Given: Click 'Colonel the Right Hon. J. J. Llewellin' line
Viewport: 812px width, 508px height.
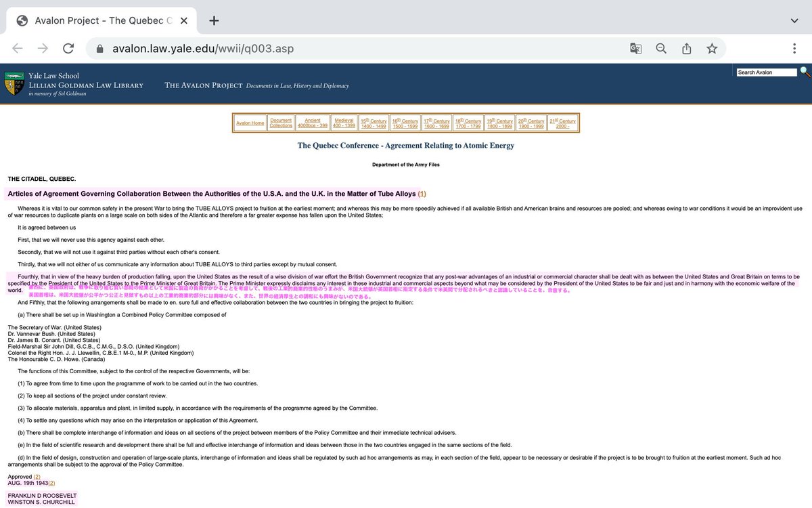Looking at the screenshot, I should [x=101, y=353].
